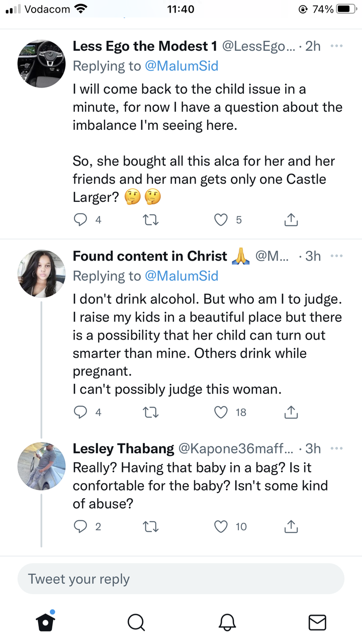Open the Search tab
The height and width of the screenshot is (644, 362).
click(136, 622)
